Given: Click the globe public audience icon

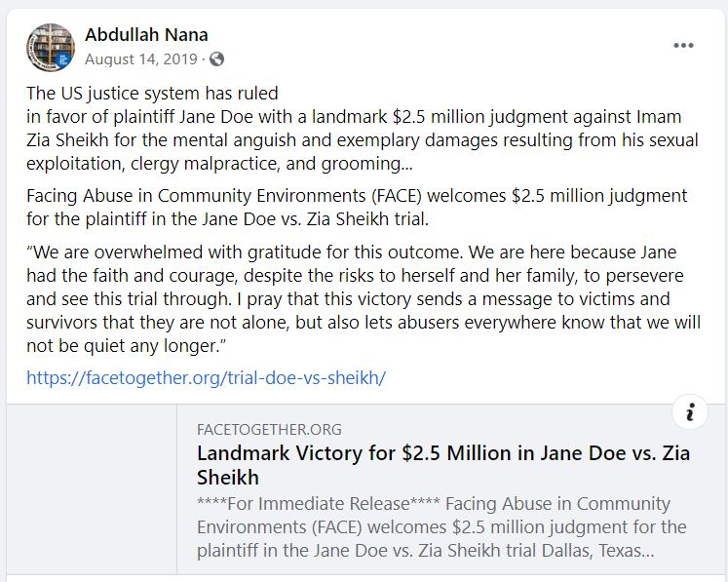Looking at the screenshot, I should pos(216,59).
